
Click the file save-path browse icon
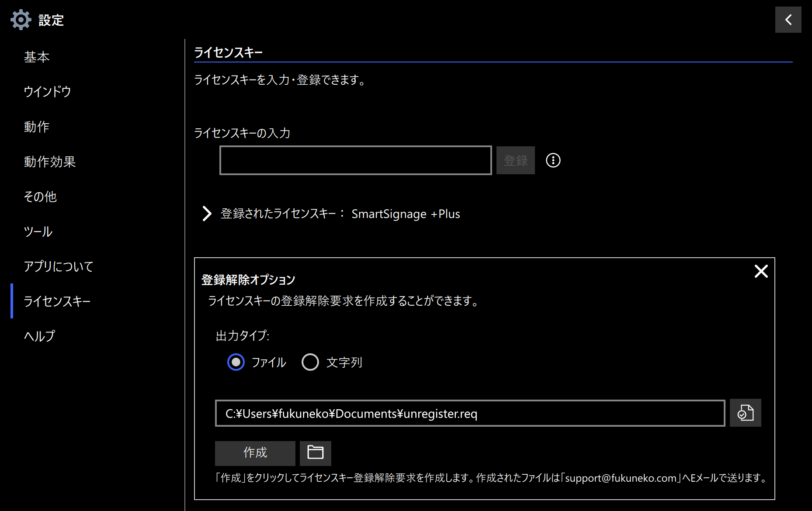745,413
